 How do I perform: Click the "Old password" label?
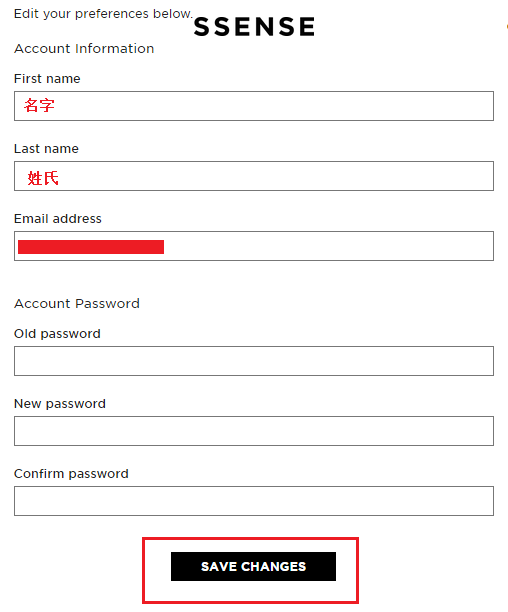pyautogui.click(x=57, y=334)
